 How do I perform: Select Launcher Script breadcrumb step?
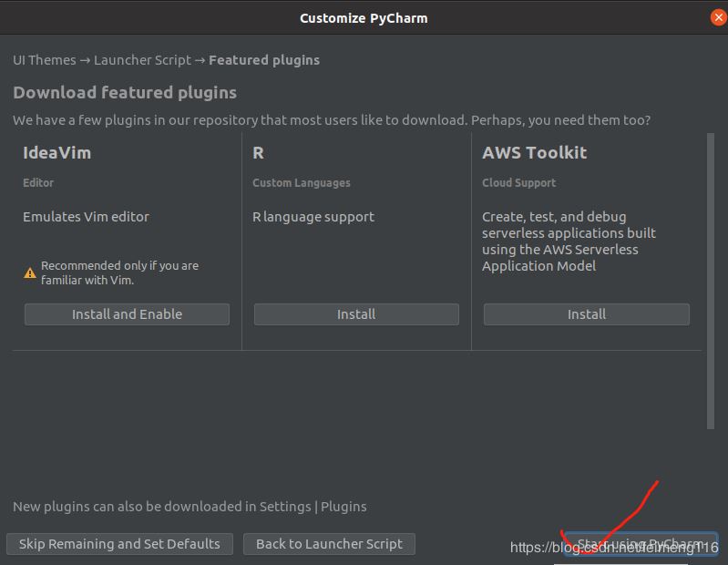tap(142, 60)
